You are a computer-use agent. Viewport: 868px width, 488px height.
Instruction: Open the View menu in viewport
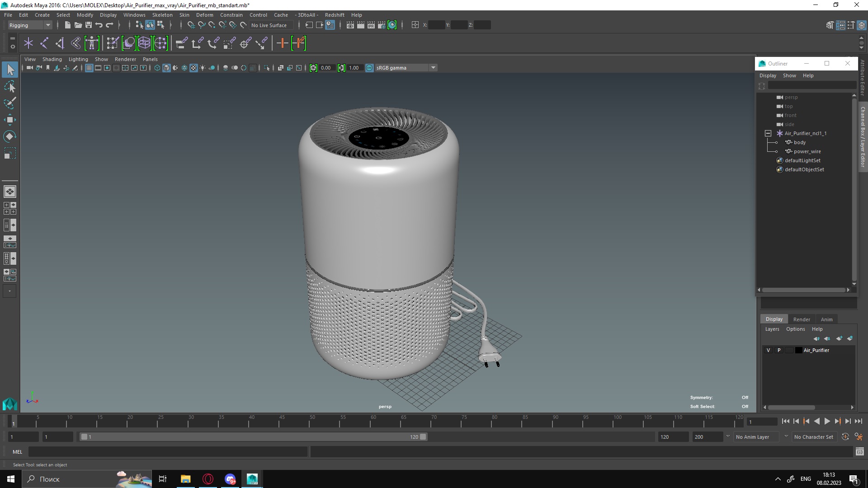tap(29, 58)
